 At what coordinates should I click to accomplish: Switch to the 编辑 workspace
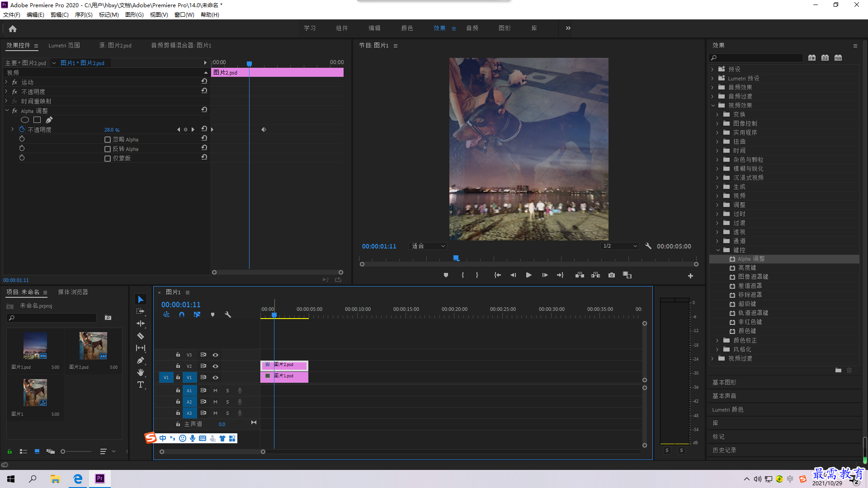pyautogui.click(x=374, y=28)
